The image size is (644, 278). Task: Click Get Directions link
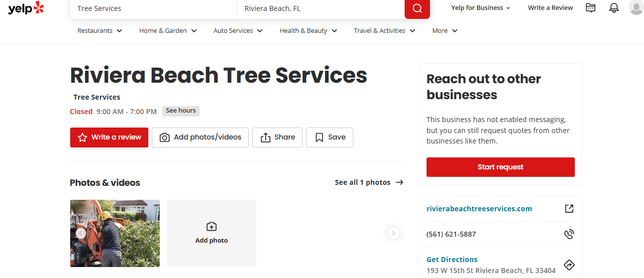pyautogui.click(x=452, y=260)
